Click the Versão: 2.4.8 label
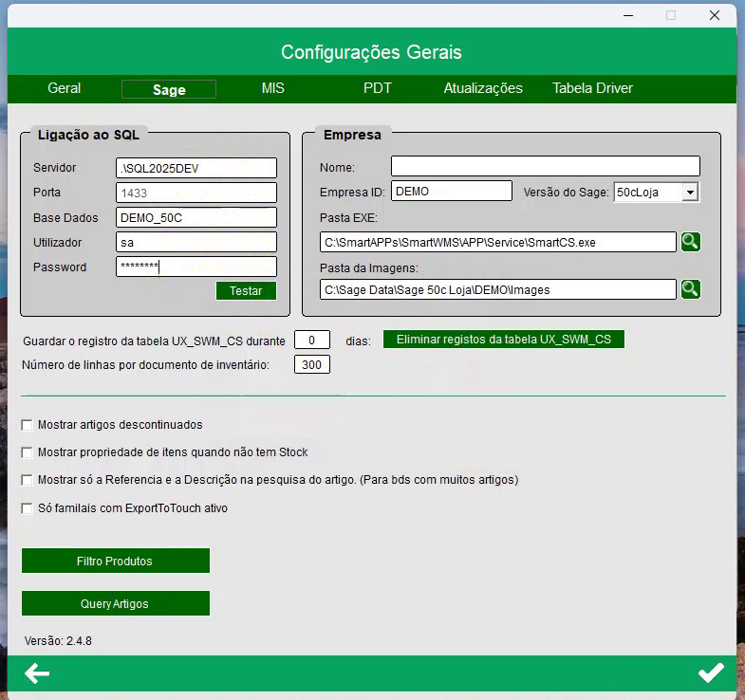 pyautogui.click(x=58, y=641)
